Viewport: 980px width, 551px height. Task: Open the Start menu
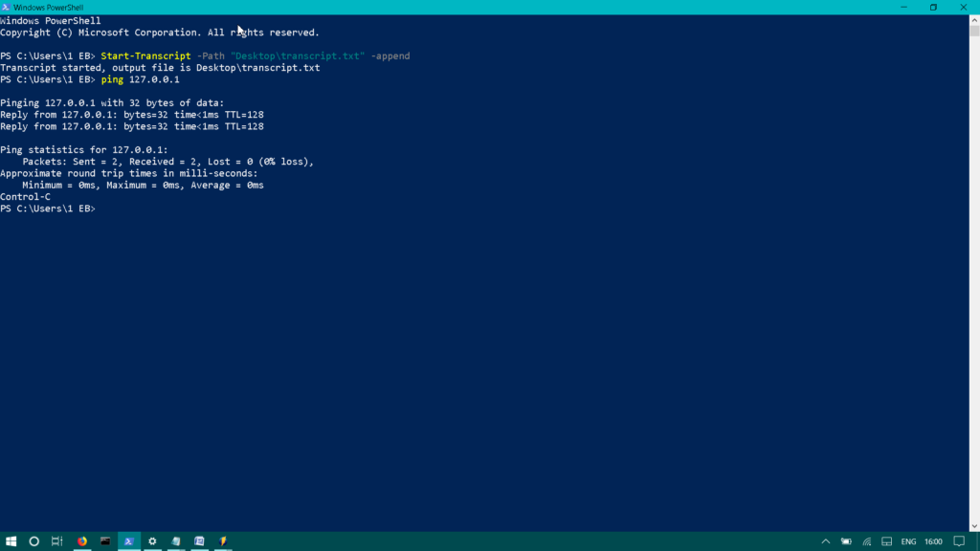[x=11, y=540]
